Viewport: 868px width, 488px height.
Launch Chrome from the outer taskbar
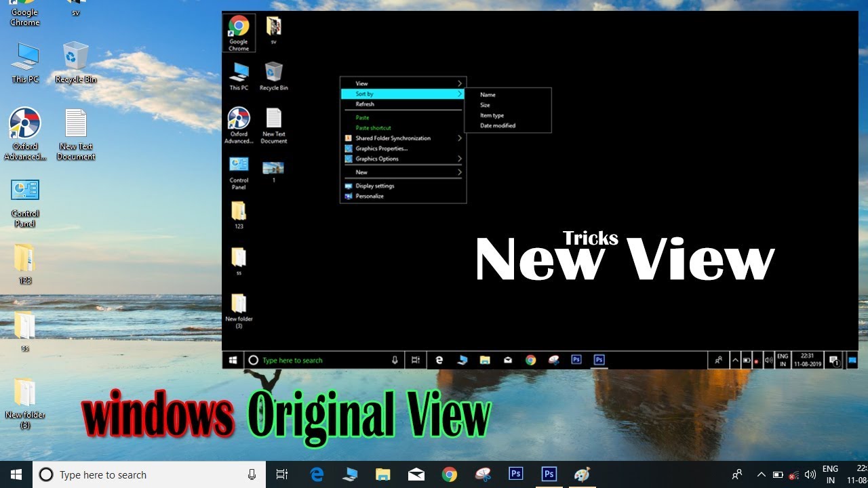(x=450, y=475)
